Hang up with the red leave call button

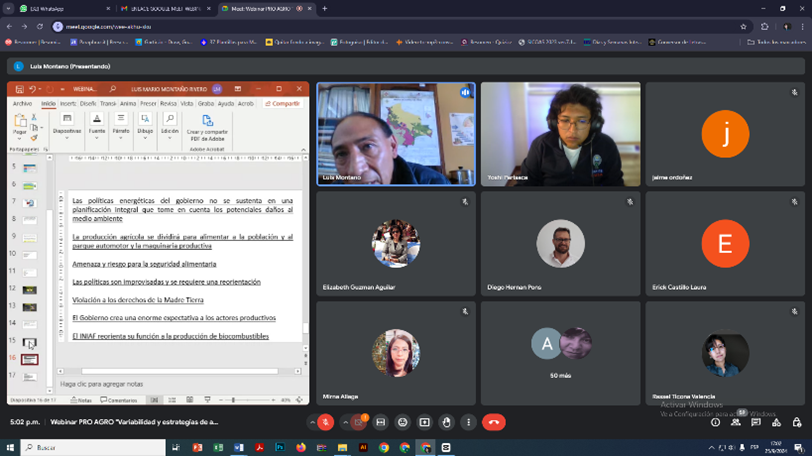tap(493, 422)
